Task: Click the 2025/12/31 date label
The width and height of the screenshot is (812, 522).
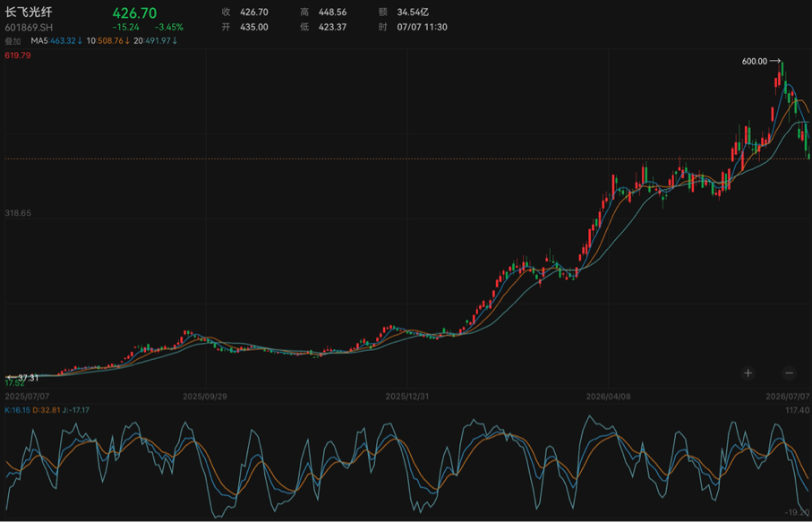Action: pyautogui.click(x=407, y=397)
